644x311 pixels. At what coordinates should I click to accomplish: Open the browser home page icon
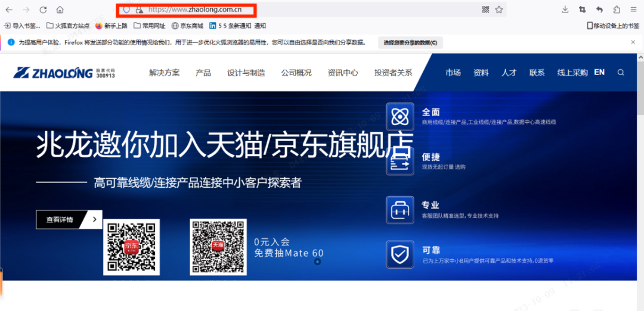60,10
